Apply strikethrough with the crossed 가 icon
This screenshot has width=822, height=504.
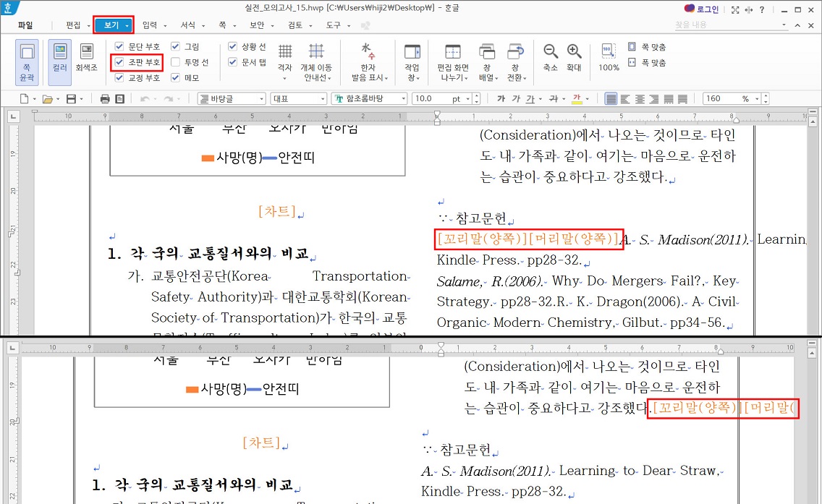[x=553, y=98]
